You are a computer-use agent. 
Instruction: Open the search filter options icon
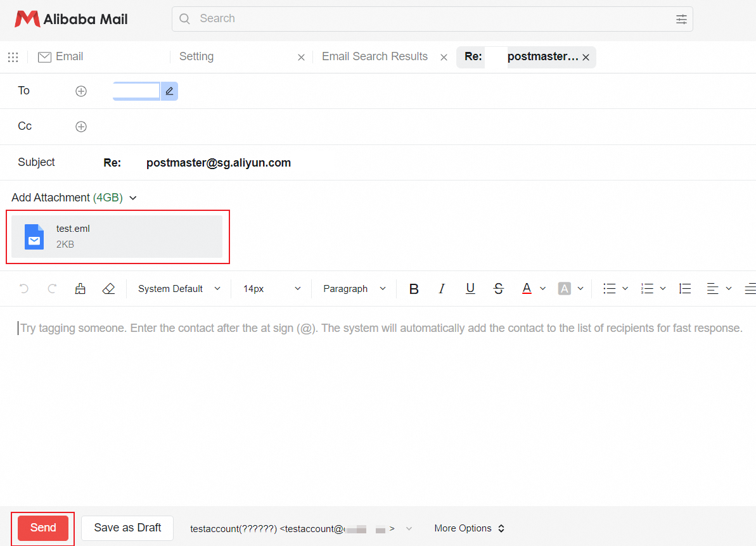tap(681, 19)
